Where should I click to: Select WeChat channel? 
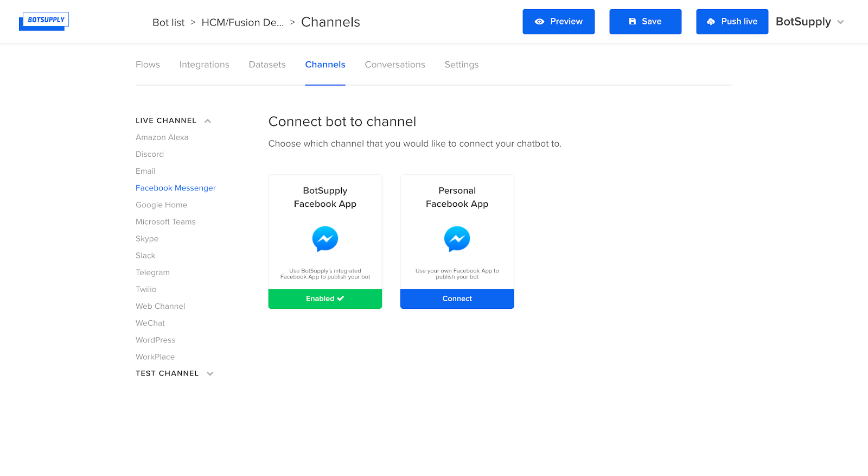pos(150,323)
